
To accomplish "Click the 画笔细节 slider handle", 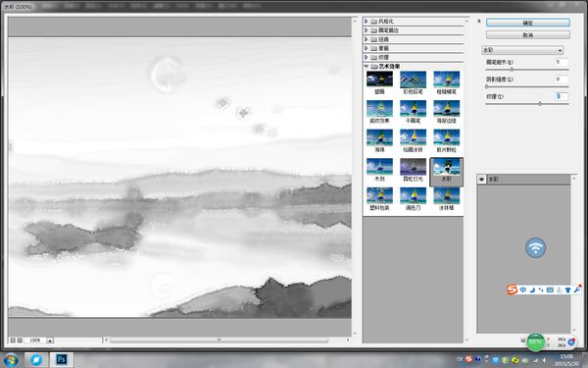I will [x=512, y=70].
